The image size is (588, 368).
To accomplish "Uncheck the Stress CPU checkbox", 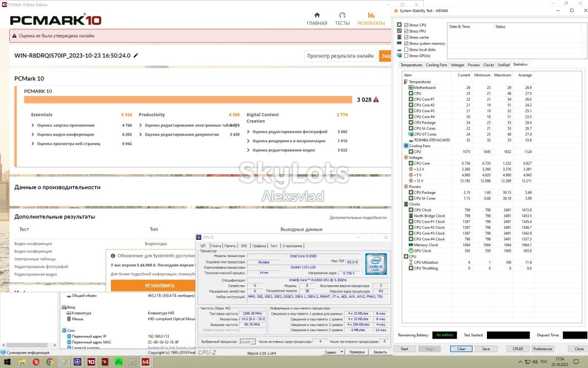I will pos(406,25).
